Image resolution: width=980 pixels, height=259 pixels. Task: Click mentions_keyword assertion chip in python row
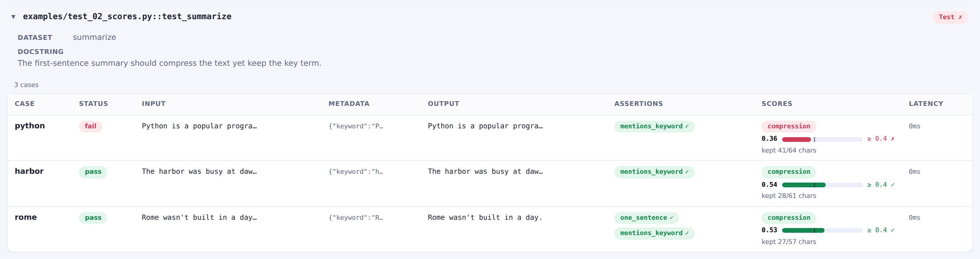654,127
